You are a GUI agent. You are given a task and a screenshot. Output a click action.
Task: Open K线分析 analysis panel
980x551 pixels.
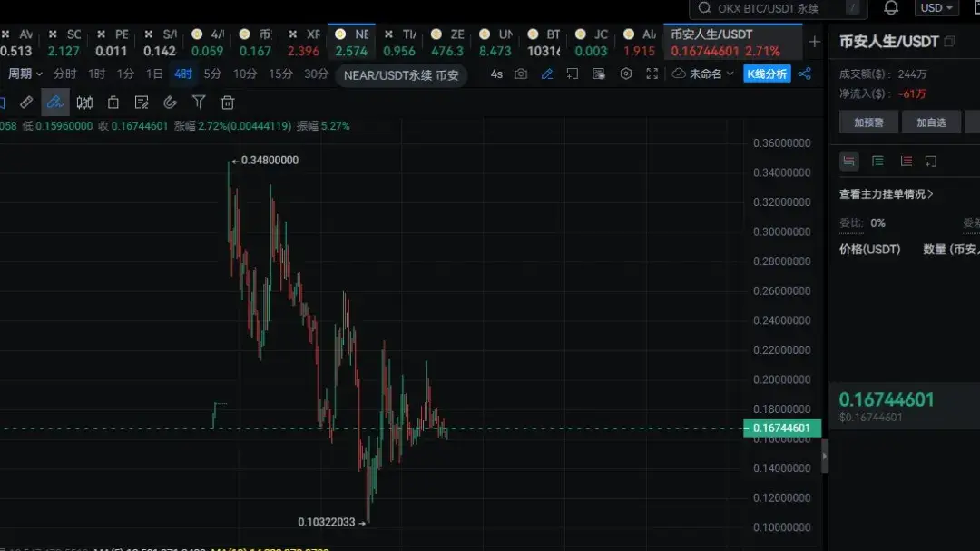click(x=767, y=74)
